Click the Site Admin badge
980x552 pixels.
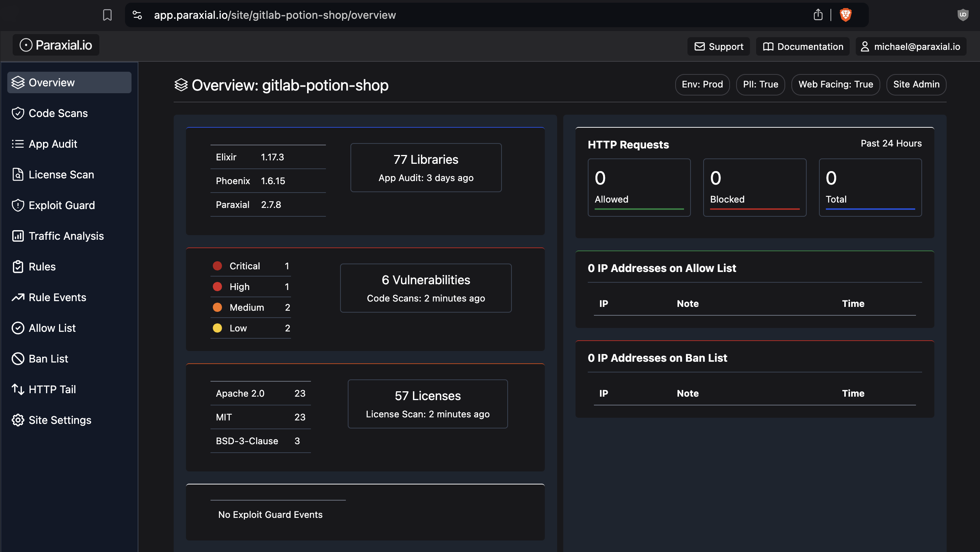pyautogui.click(x=916, y=84)
